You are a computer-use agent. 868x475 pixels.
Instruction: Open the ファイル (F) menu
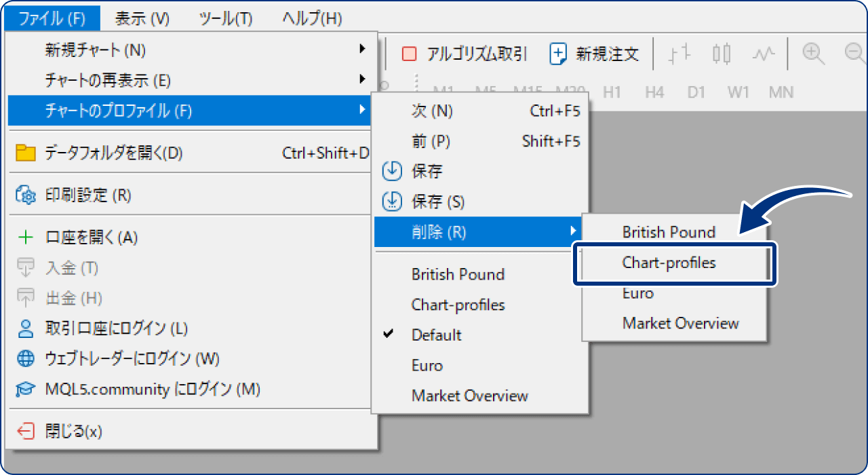52,18
